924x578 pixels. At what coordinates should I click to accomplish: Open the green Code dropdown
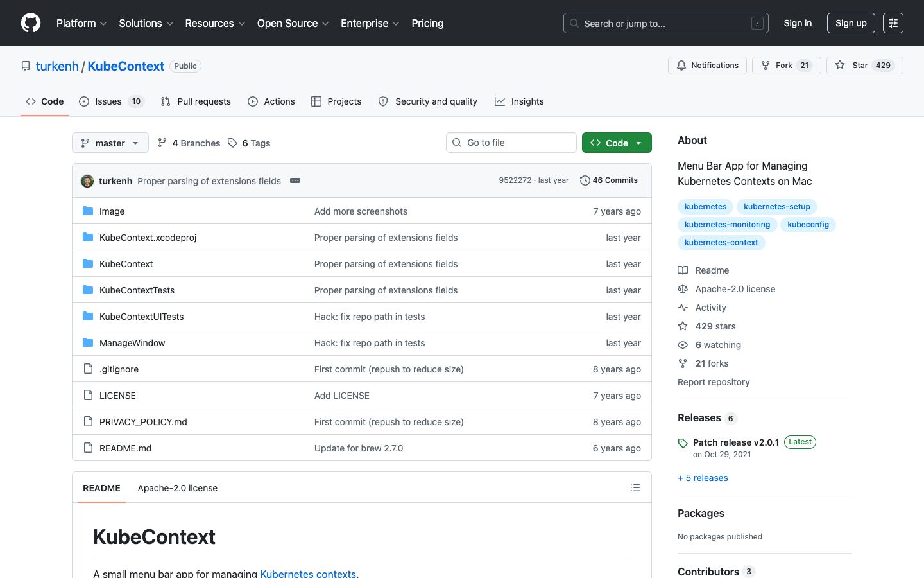point(617,143)
